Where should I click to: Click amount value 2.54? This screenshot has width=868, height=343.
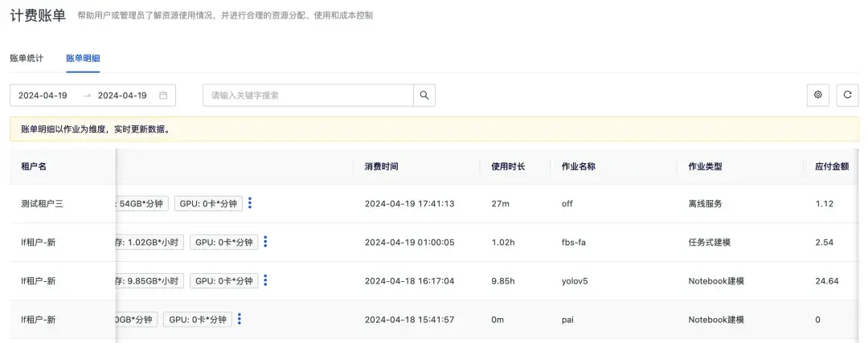(825, 243)
